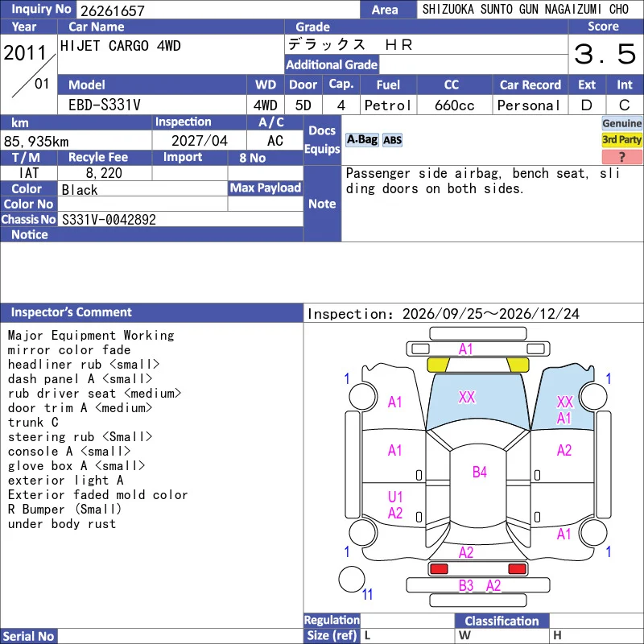The image size is (644, 644).
Task: Click the XX windshield marking
Action: click(x=467, y=397)
